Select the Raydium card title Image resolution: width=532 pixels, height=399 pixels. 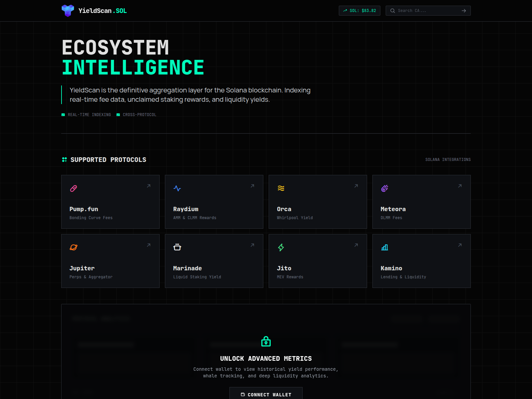click(x=186, y=209)
